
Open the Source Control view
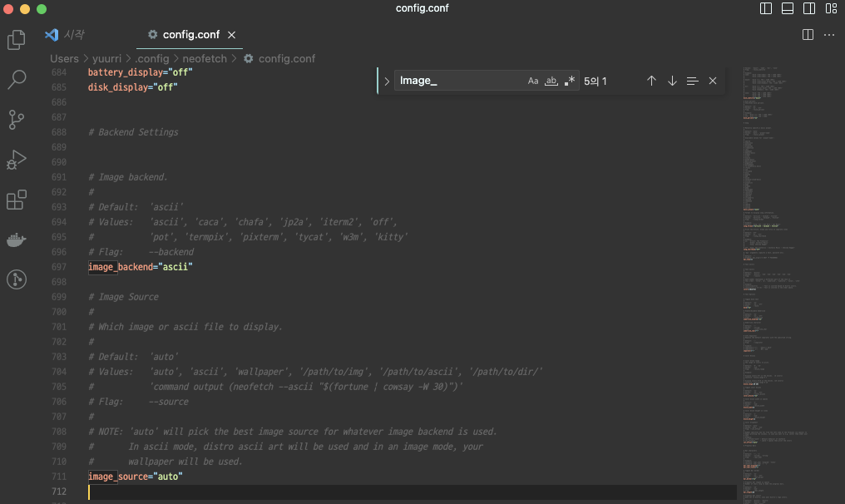[16, 119]
